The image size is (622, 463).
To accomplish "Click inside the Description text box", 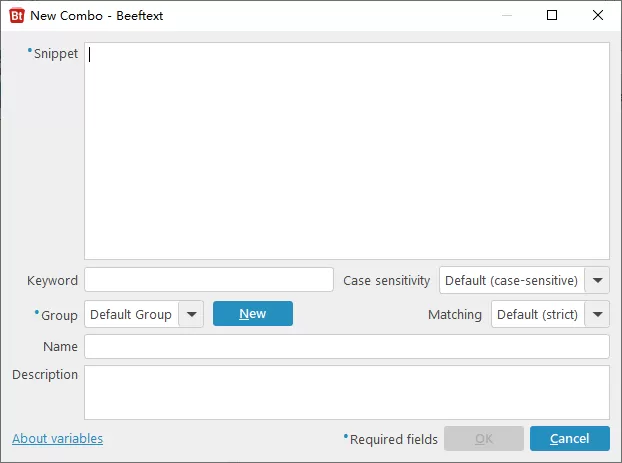I will pos(346,391).
